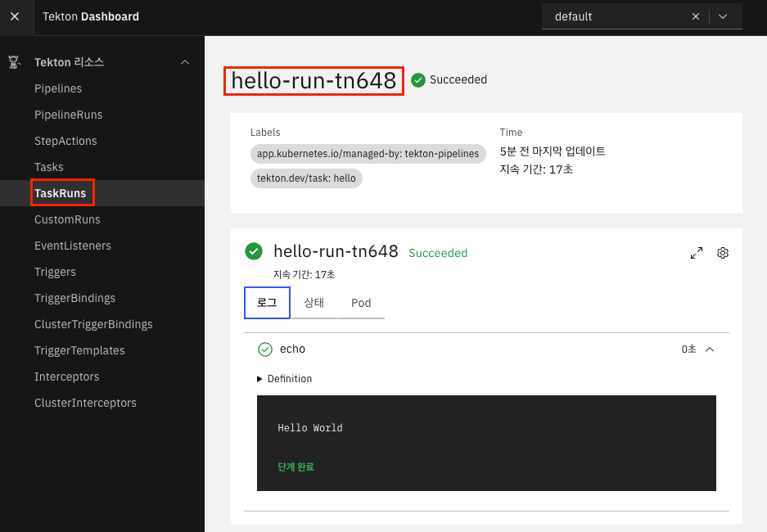Image resolution: width=767 pixels, height=532 pixels.
Task: Click the 단계 완료 log message
Action: coord(296,467)
